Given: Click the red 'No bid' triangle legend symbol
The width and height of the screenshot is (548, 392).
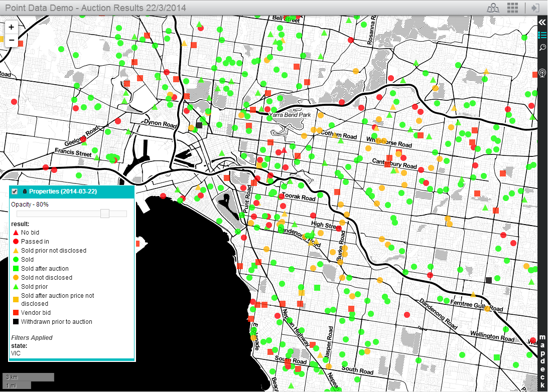Looking at the screenshot, I should (15, 232).
